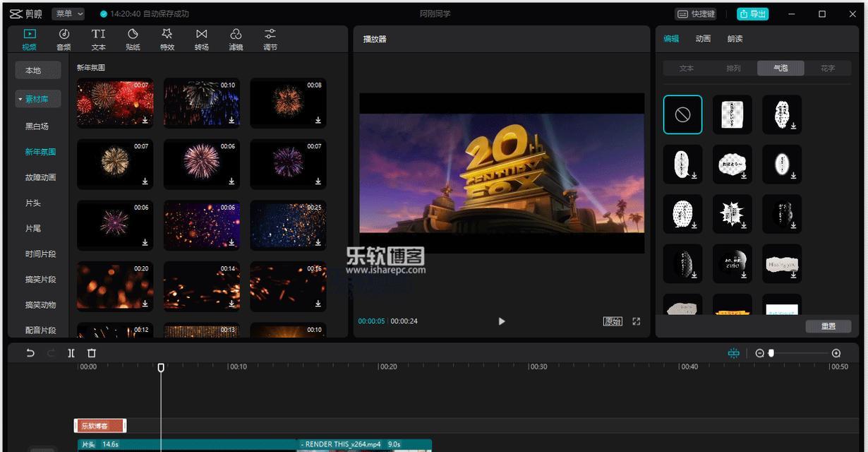Viewport: 868px width, 452px height.
Task: Open the 特效 (effects) tab
Action: (x=167, y=40)
